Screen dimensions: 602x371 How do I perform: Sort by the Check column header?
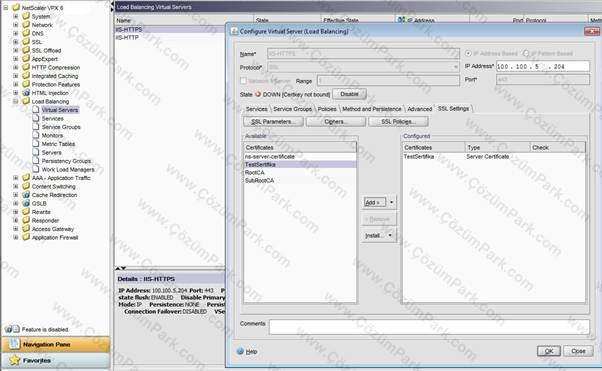click(557, 147)
